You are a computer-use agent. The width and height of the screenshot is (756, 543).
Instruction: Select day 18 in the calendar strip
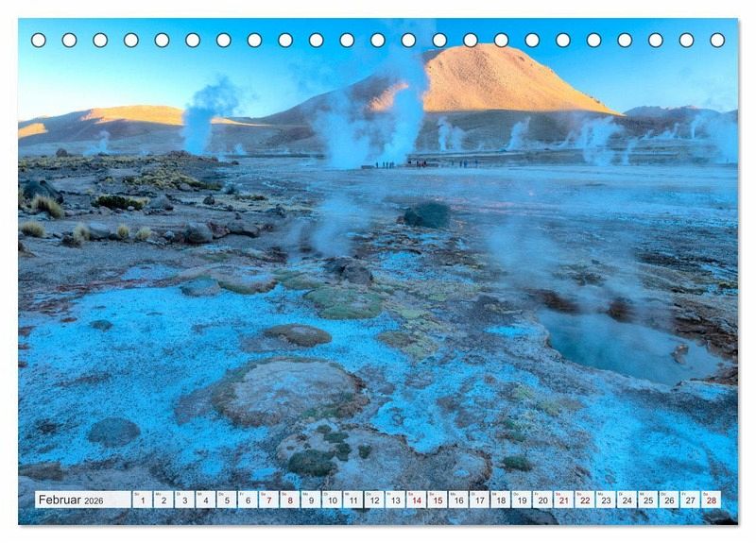pos(501,500)
